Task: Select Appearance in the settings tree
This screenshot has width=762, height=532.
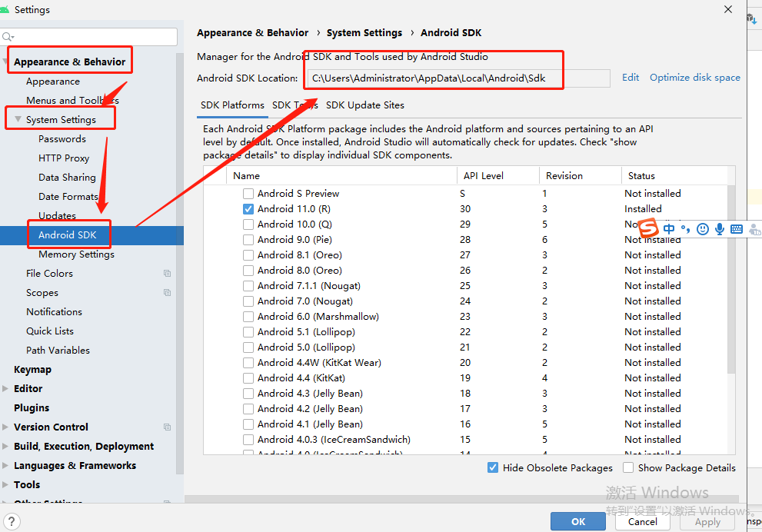Action: 53,81
